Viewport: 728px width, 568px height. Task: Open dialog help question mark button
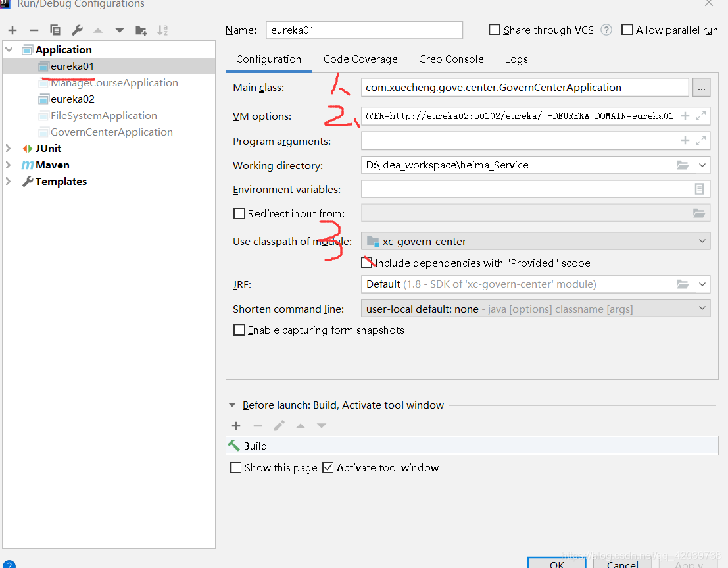[9, 564]
